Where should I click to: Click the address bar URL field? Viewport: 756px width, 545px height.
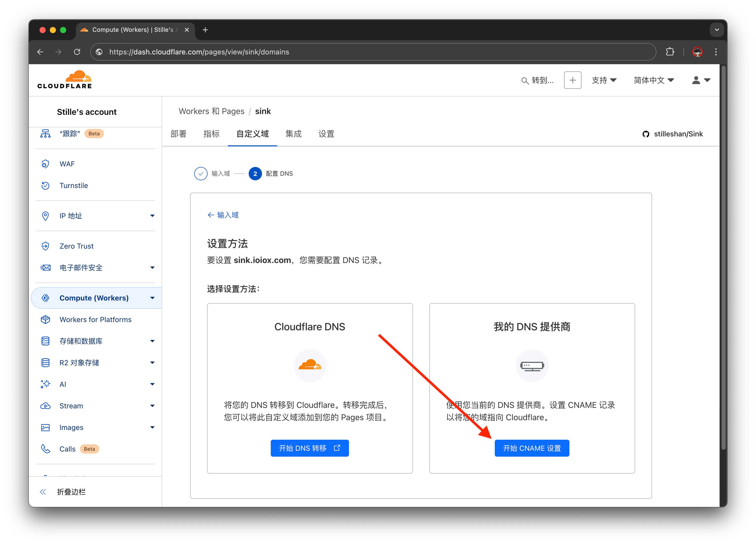[373, 52]
